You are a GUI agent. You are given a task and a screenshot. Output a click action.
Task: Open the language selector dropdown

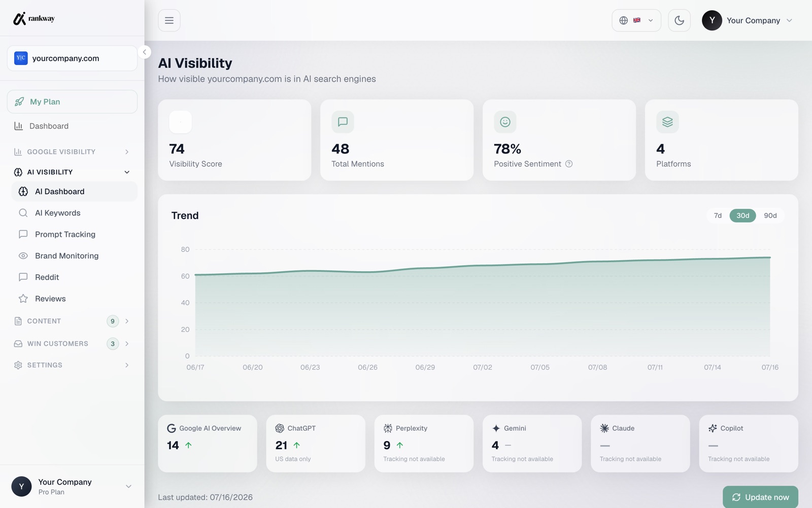(636, 20)
